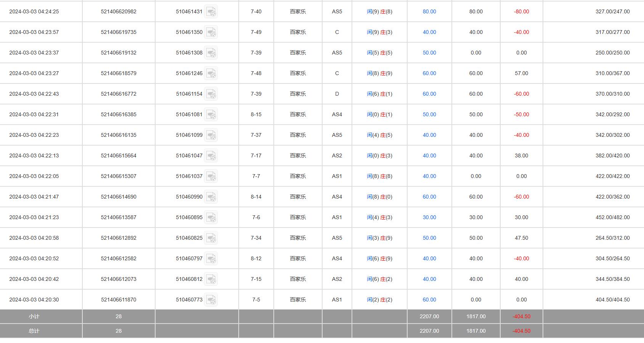Click subtotal row valid bet 1817.00
This screenshot has width=644, height=343.
click(x=476, y=316)
